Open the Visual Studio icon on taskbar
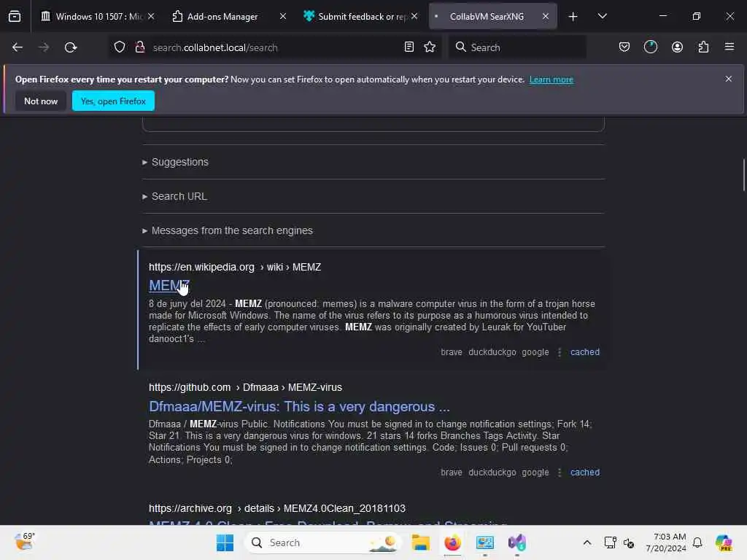The image size is (747, 560). pos(516,542)
